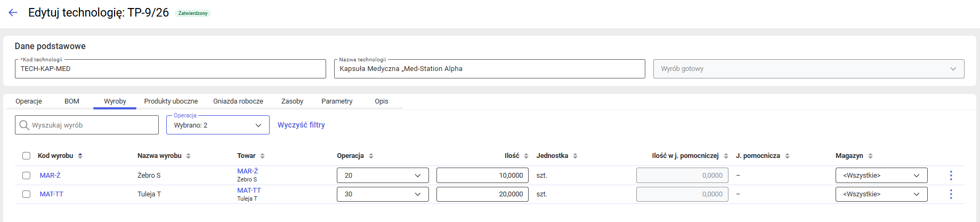
Task: Click the back arrow icon
Action: tap(13, 13)
